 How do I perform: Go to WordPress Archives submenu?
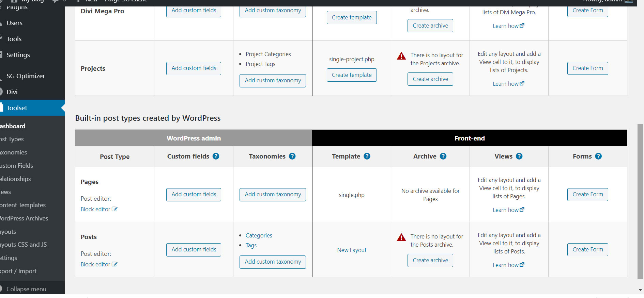[24, 218]
